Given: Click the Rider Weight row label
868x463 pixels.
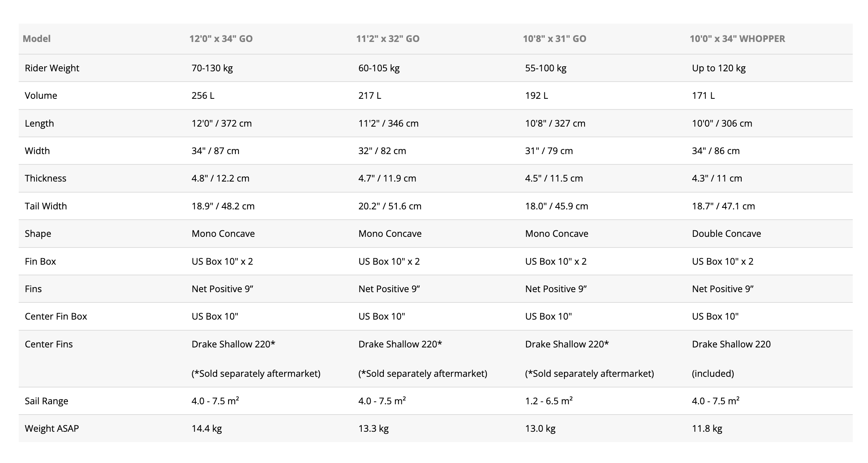Looking at the screenshot, I should (x=52, y=68).
